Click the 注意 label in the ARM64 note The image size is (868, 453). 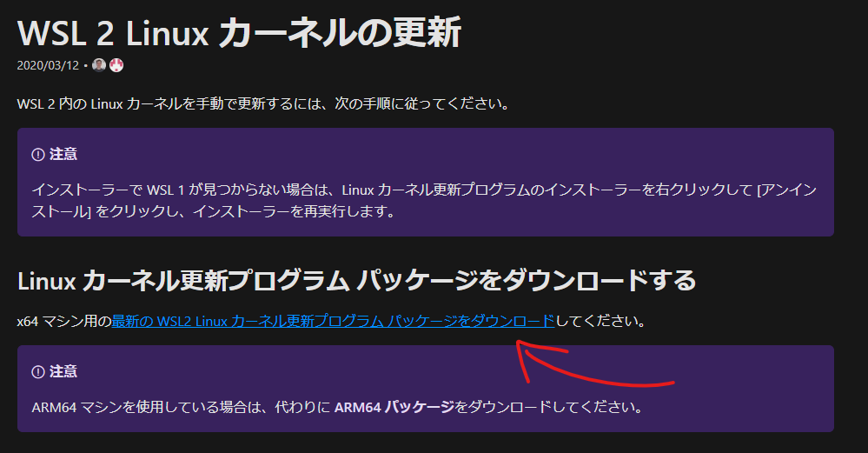click(x=63, y=371)
